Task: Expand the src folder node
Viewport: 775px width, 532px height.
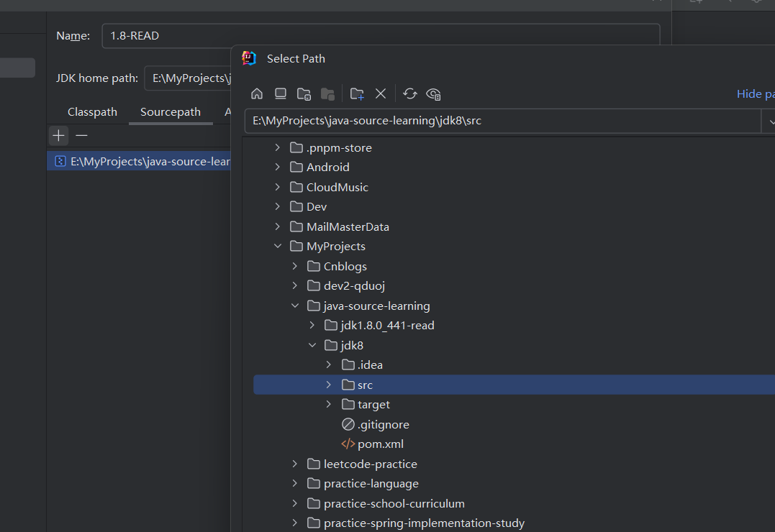Action: [329, 385]
